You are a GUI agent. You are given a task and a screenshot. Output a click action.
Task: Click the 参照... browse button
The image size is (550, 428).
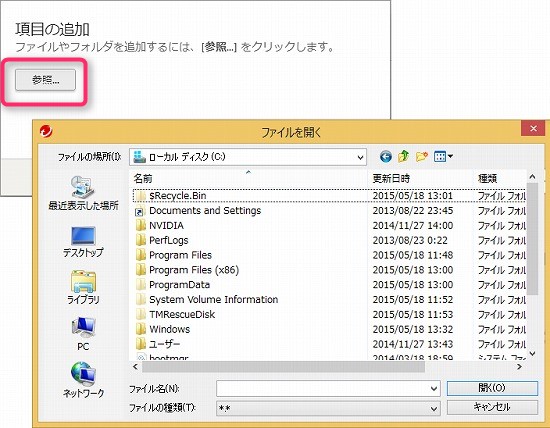point(45,80)
